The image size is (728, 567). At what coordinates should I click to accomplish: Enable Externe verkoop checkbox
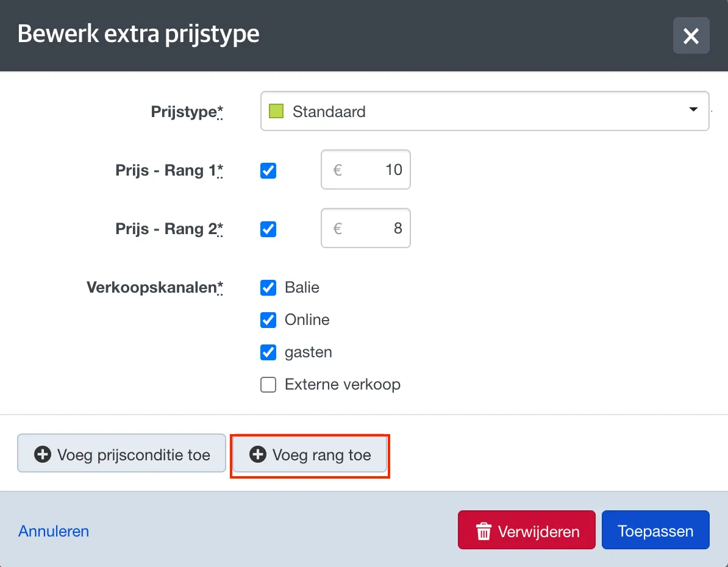coord(268,385)
